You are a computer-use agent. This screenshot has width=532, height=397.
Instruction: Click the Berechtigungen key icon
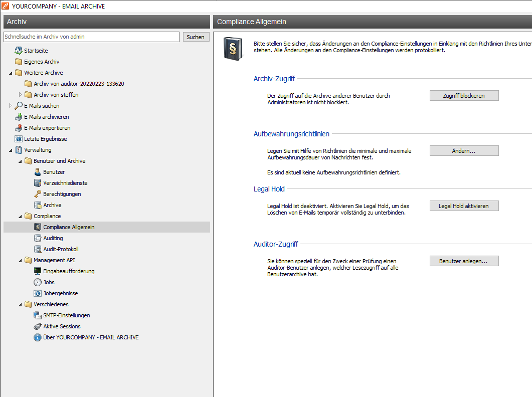click(x=38, y=194)
